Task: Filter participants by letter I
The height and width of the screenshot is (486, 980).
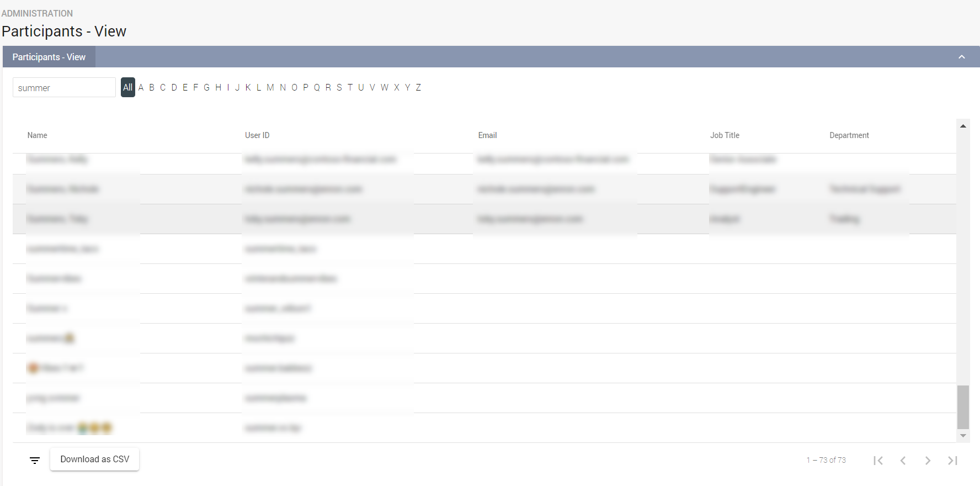Action: pyautogui.click(x=228, y=87)
